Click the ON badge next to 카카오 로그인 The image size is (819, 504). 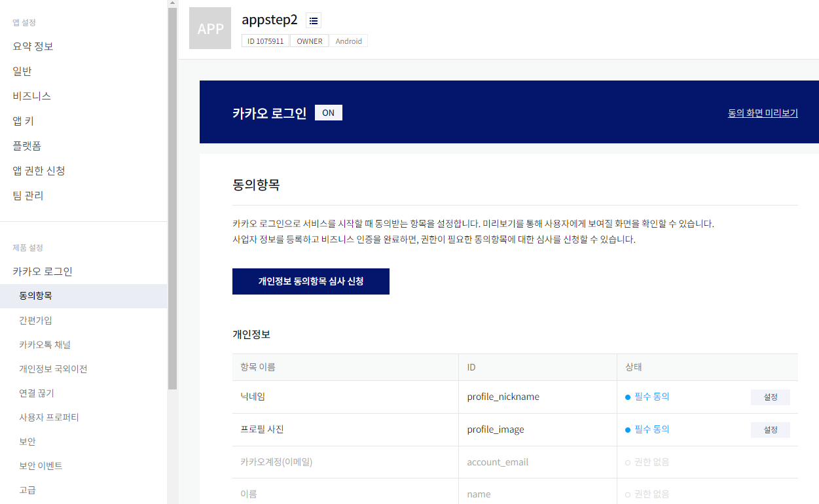[x=329, y=113]
